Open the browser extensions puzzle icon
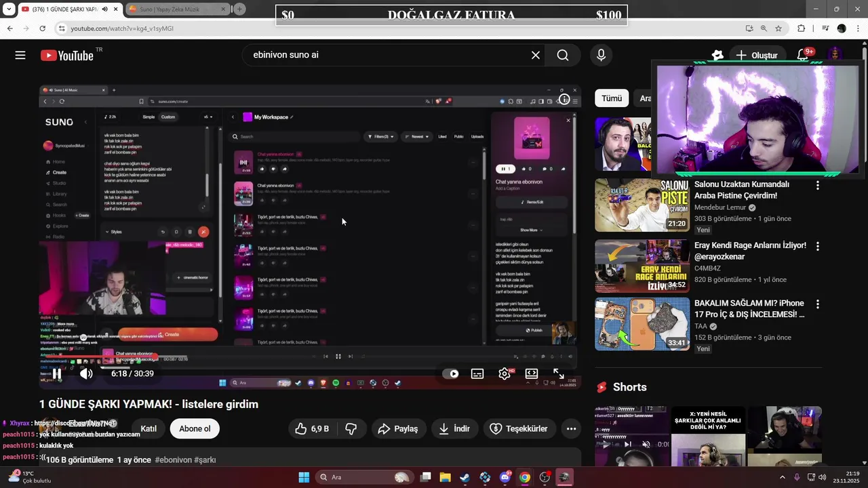This screenshot has width=868, height=488. tap(801, 28)
